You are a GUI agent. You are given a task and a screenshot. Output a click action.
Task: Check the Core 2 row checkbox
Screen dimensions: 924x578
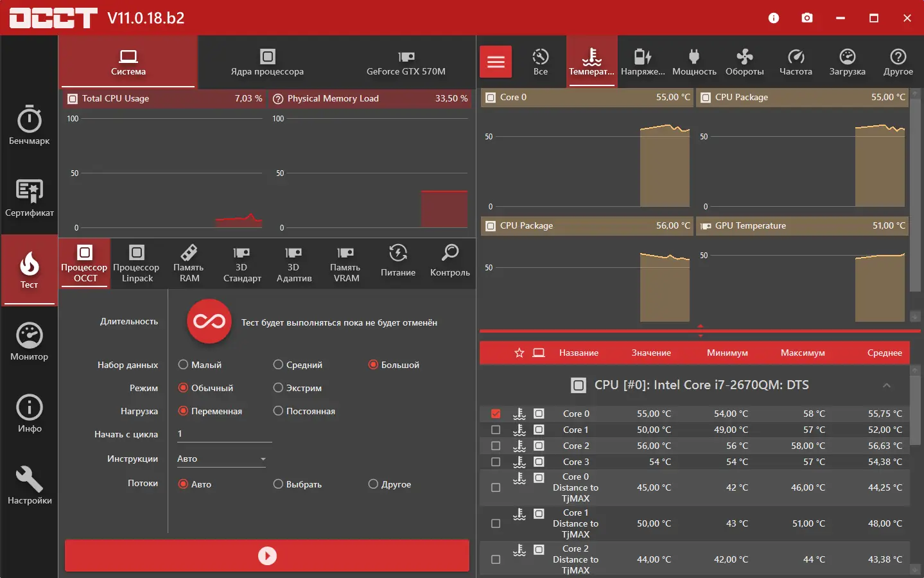pyautogui.click(x=496, y=446)
